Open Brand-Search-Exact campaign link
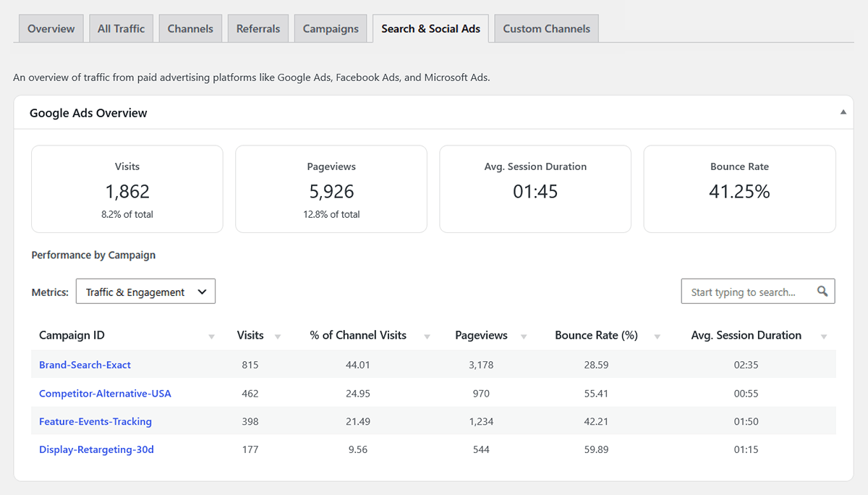The width and height of the screenshot is (868, 495). pos(85,365)
